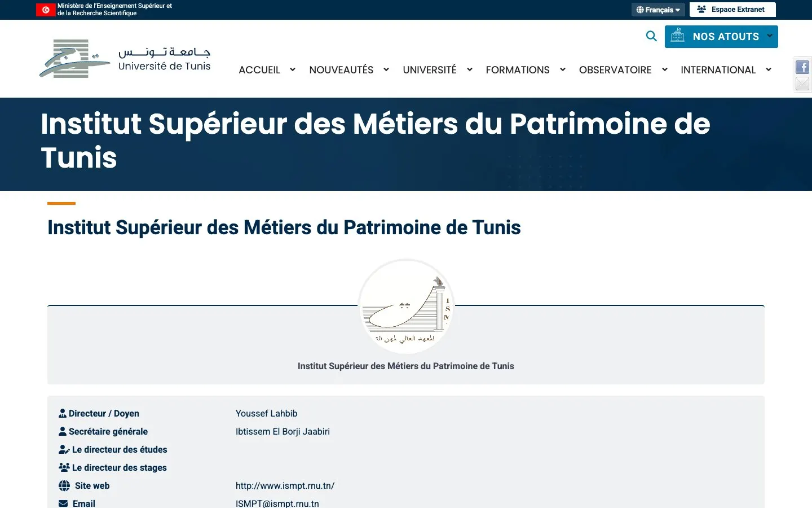The height and width of the screenshot is (508, 812).
Task: Expand the chevron next to UNIVERSITÉ
Action: [x=470, y=69]
